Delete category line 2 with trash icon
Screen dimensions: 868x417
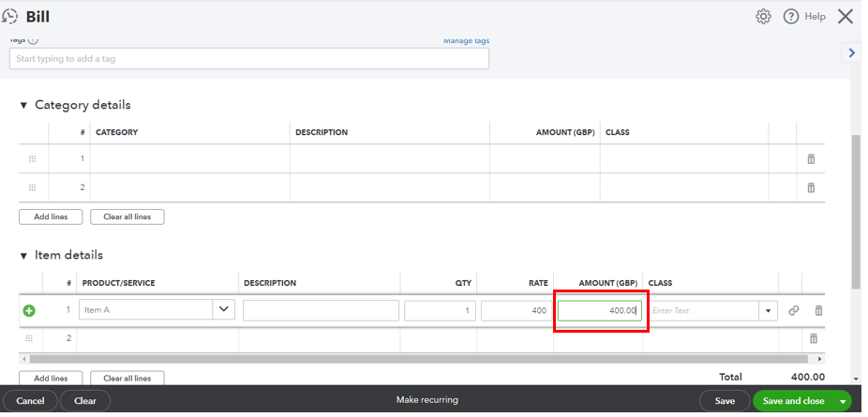click(x=811, y=187)
